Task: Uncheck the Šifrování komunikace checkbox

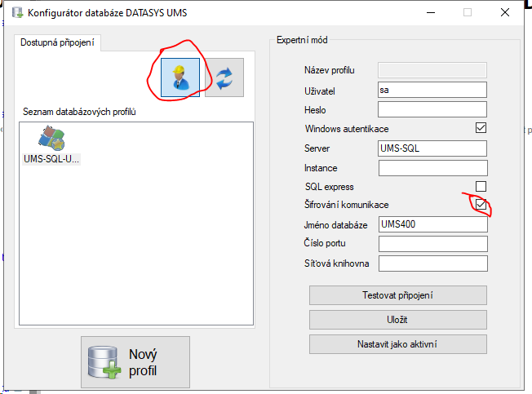Action: pos(481,205)
